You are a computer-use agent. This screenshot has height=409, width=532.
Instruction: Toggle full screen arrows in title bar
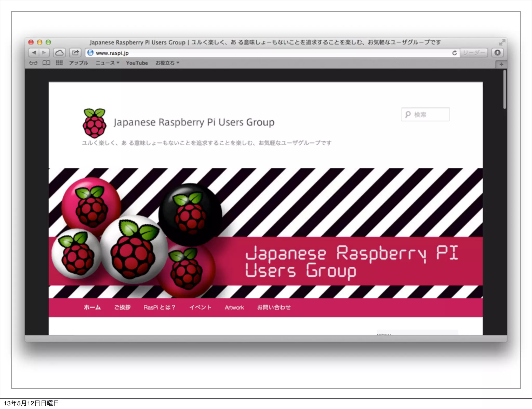pos(502,42)
